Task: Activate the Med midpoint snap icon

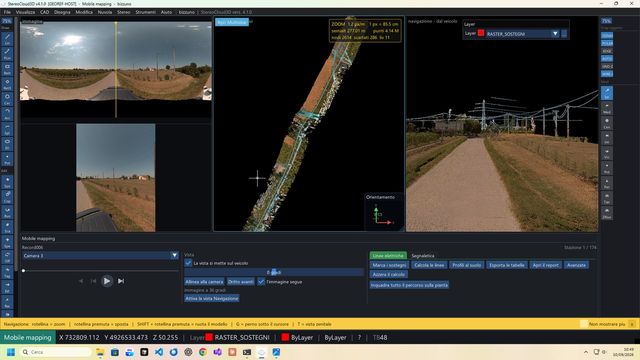Action: 607,108
